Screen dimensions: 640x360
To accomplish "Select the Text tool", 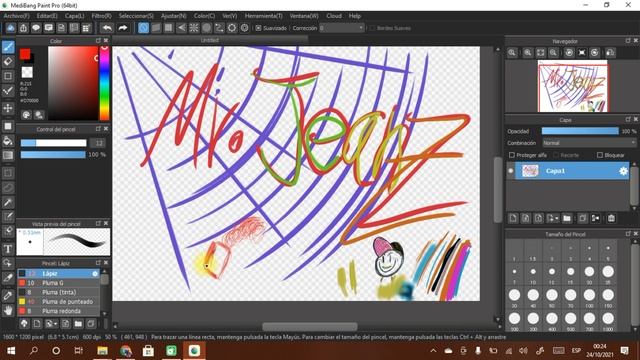I will tap(8, 249).
